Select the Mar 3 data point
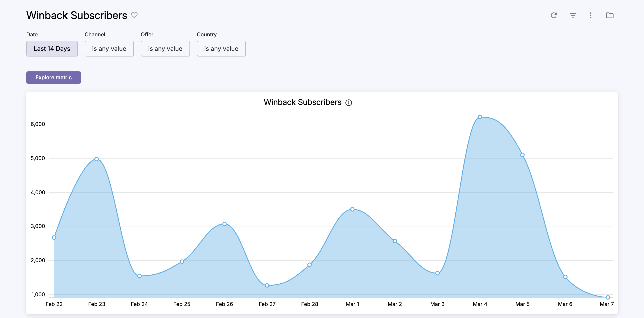 [437, 273]
